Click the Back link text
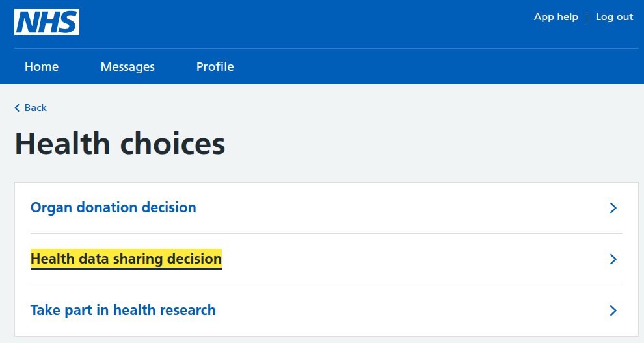Screen dimensions: 644x343 pos(35,107)
